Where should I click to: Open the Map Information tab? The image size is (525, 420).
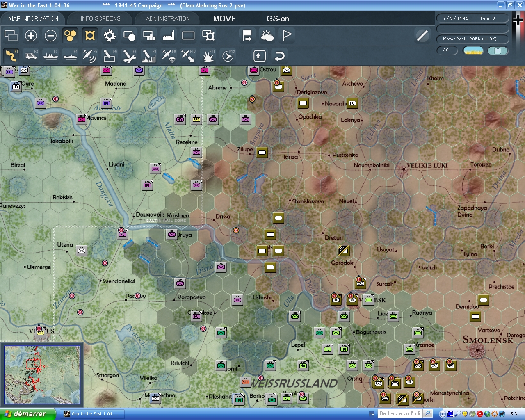coord(33,18)
